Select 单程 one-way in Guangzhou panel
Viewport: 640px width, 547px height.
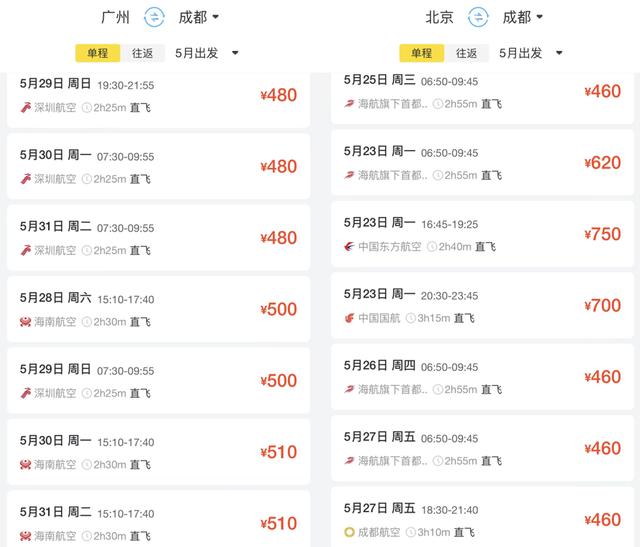click(x=98, y=53)
